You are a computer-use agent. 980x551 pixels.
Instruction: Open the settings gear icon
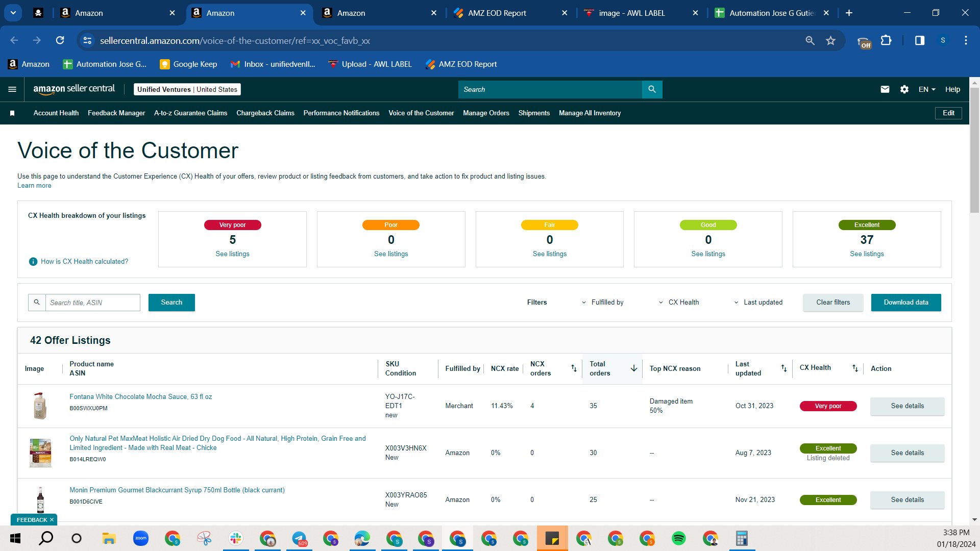pyautogui.click(x=904, y=89)
